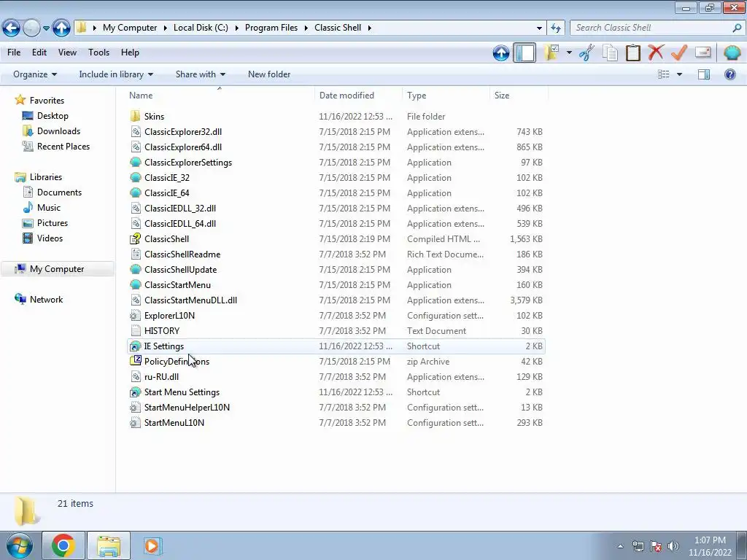This screenshot has height=560, width=747.
Task: Open Google Chrome from the taskbar
Action: (63, 545)
